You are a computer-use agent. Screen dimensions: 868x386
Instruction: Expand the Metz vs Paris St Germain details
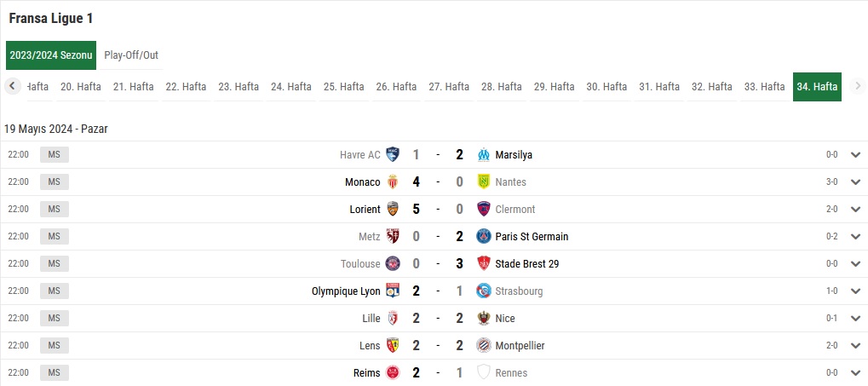pyautogui.click(x=854, y=237)
